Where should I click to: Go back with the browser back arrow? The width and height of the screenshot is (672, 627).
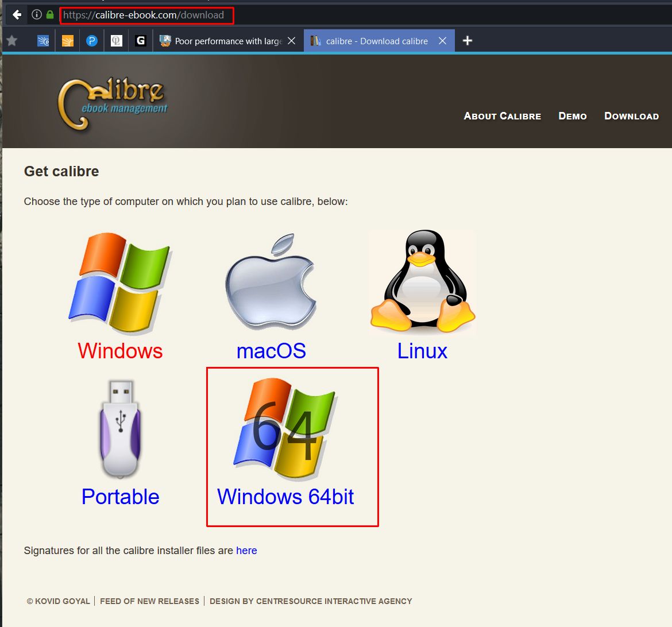(x=17, y=15)
